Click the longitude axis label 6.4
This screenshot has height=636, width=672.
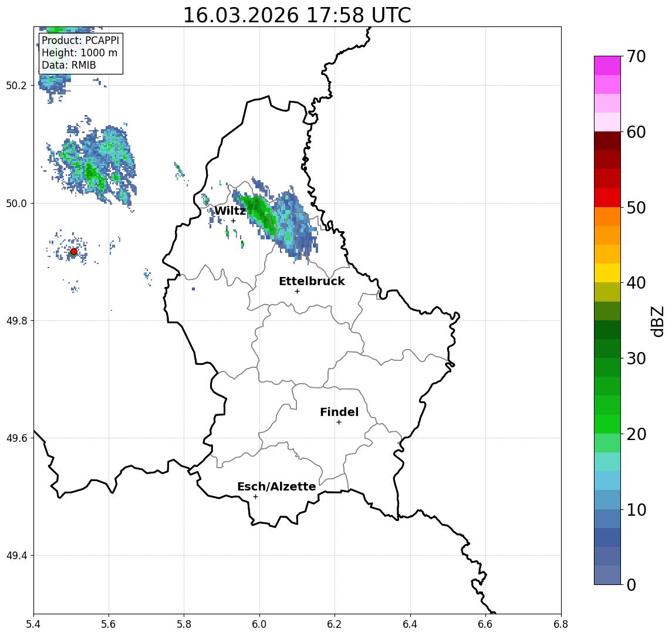coord(410,624)
